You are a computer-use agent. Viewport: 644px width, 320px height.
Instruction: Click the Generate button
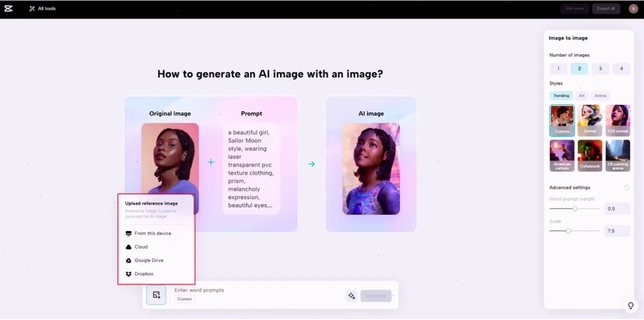376,296
